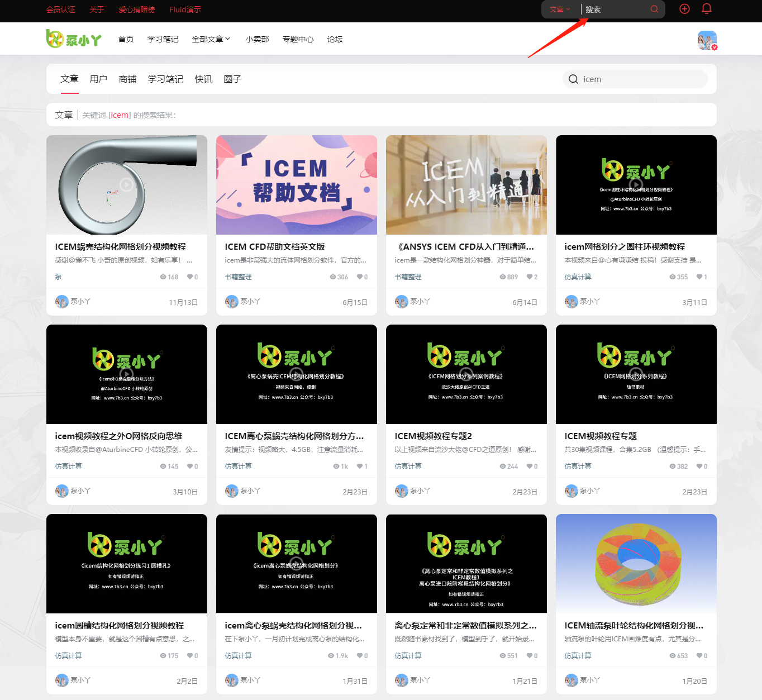Image resolution: width=762 pixels, height=700 pixels.
Task: Click the 泵小丫 site logo
Action: click(74, 39)
